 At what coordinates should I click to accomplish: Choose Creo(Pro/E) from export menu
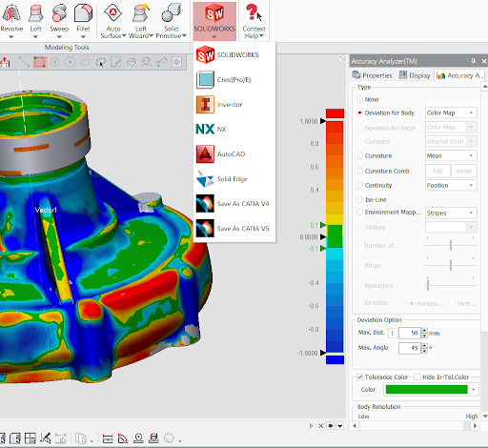click(234, 80)
